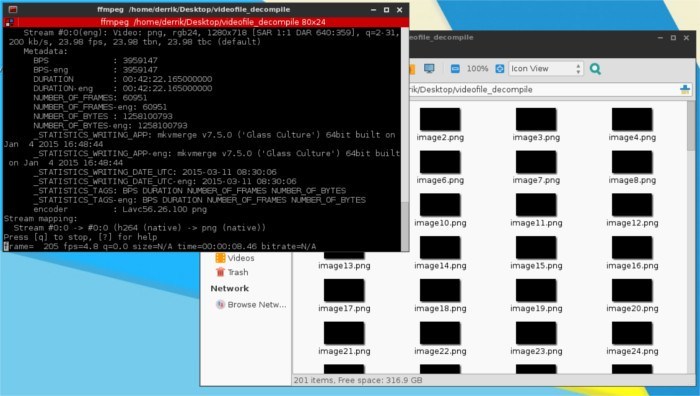
Task: Select image7.png thumbnail
Action: click(536, 162)
